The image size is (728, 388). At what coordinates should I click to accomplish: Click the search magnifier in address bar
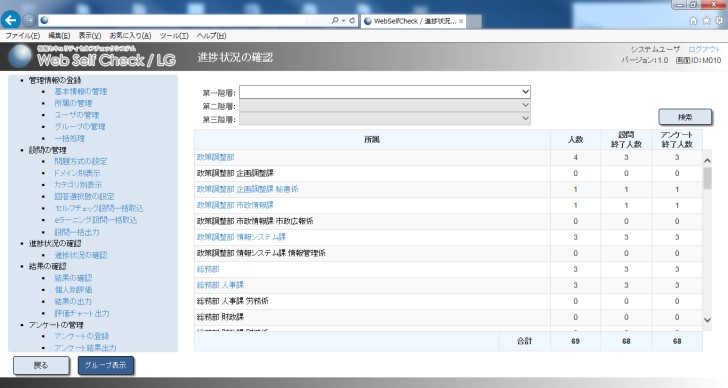pos(335,20)
